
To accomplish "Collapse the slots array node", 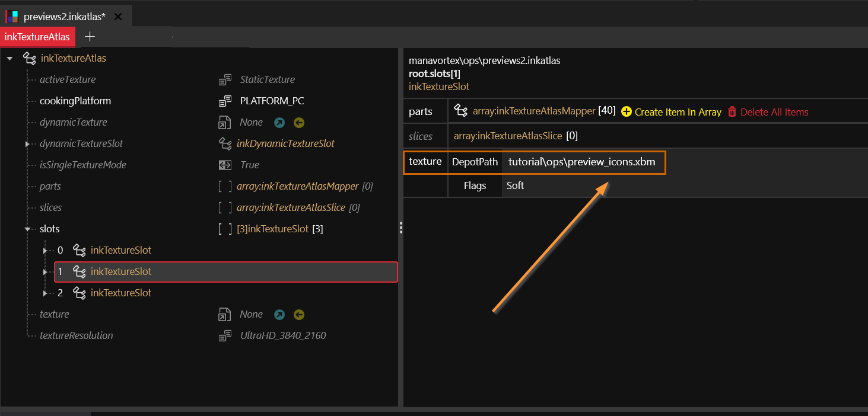I will pos(27,229).
